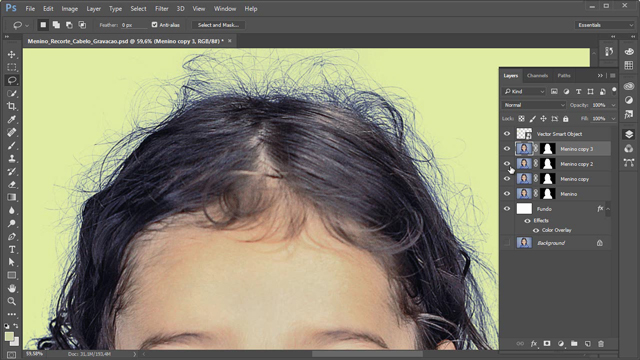Screen dimensions: 640x360
Task: Select the Move tool
Action: (11, 54)
